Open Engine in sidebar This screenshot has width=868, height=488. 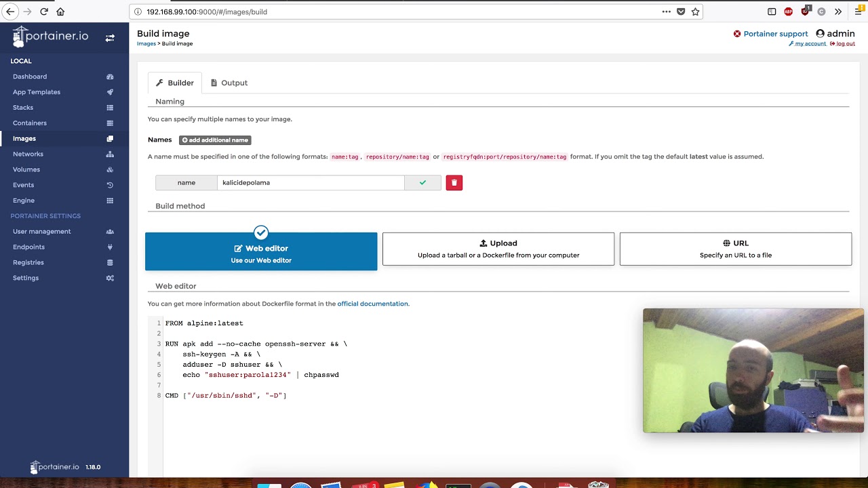click(x=24, y=201)
